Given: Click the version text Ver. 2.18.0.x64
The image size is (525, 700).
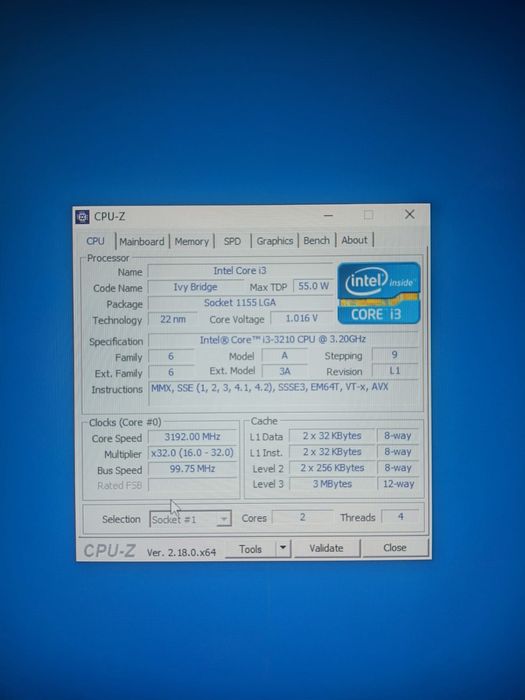Looking at the screenshot, I should point(181,552).
